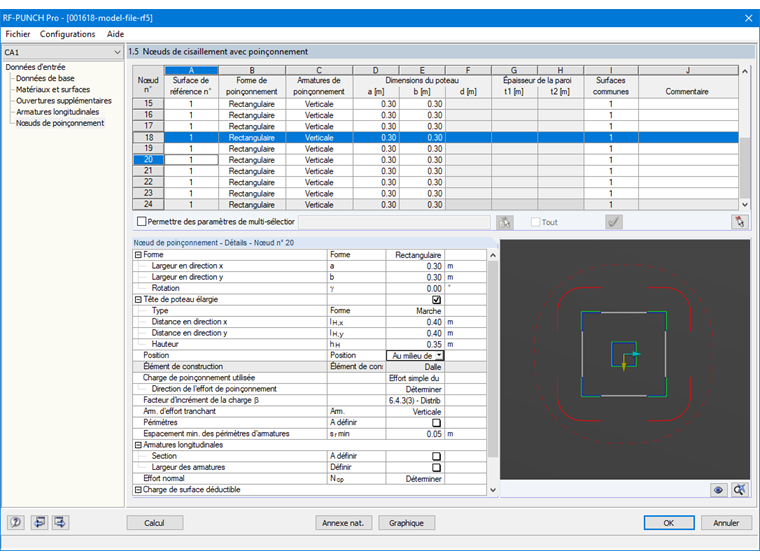Click the Annuler button
This screenshot has width=760, height=560.
(x=726, y=523)
